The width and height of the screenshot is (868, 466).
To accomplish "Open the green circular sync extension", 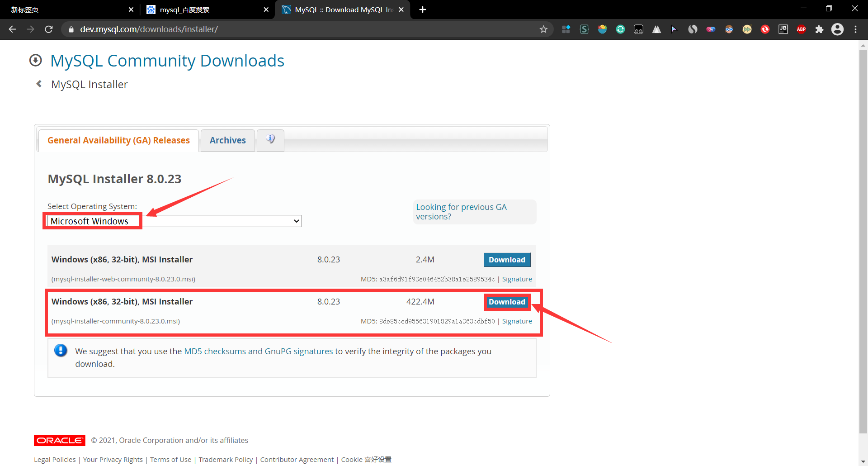I will pos(620,29).
